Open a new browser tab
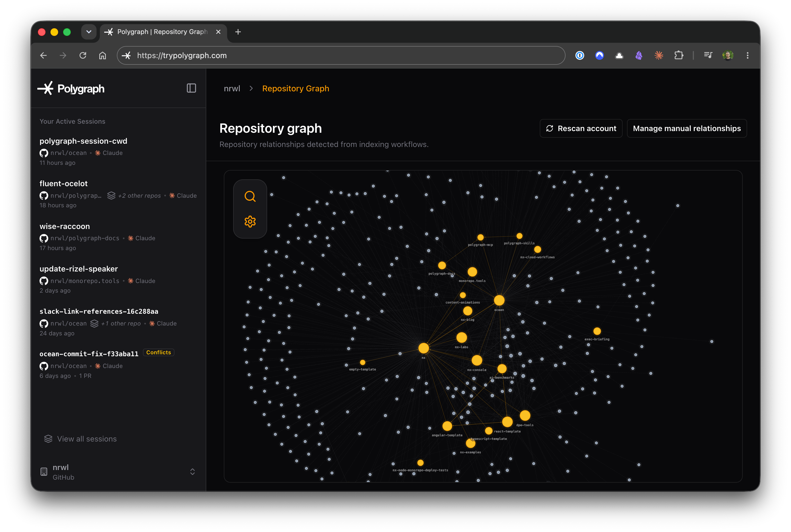Viewport: 791px width, 532px height. click(x=238, y=32)
